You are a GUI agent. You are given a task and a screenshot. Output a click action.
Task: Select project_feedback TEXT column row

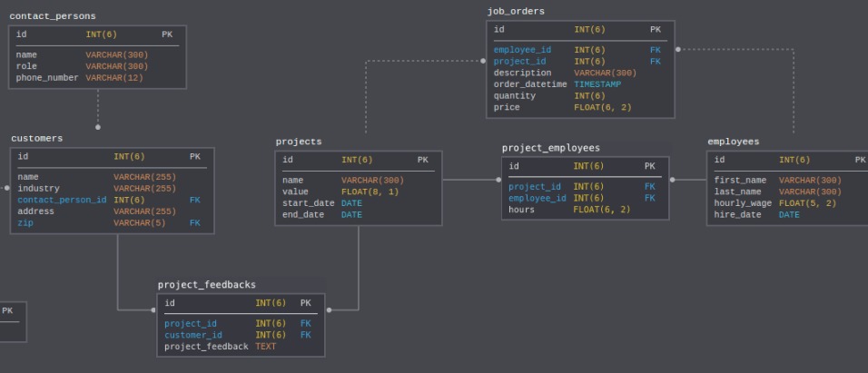point(206,347)
